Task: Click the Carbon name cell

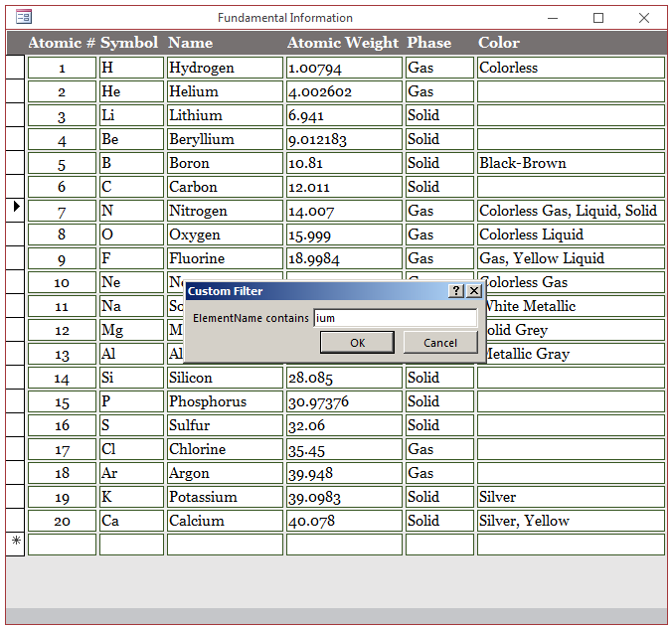Action: [x=225, y=187]
